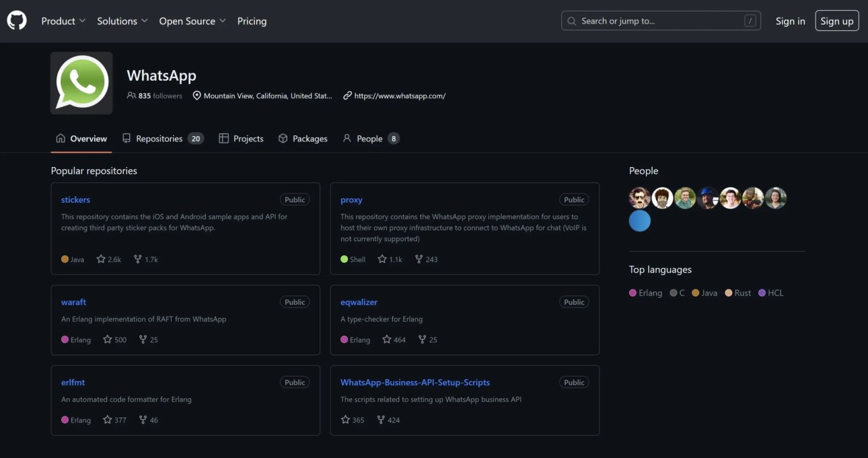This screenshot has width=868, height=458.
Task: Click the Public badge on stickers card
Action: [x=295, y=200]
